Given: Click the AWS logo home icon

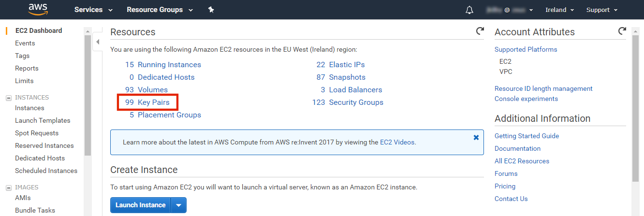Looking at the screenshot, I should (38, 9).
